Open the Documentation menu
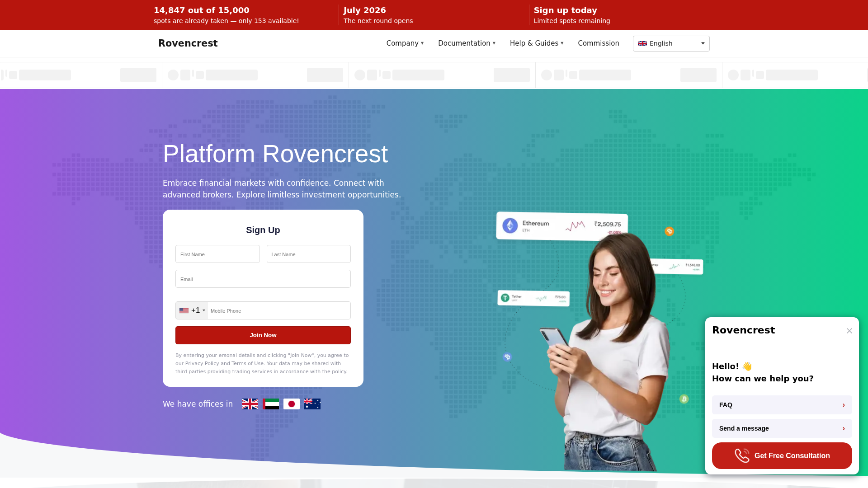This screenshot has height=488, width=868. (467, 43)
